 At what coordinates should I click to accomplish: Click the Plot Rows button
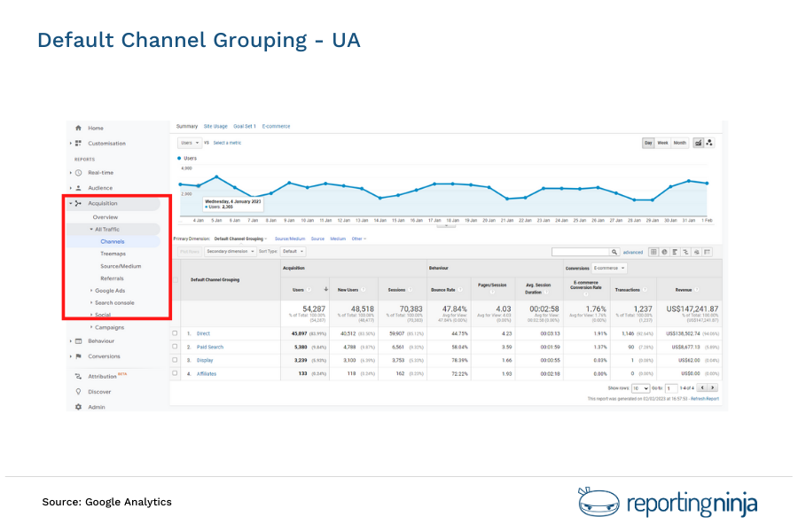pyautogui.click(x=190, y=252)
